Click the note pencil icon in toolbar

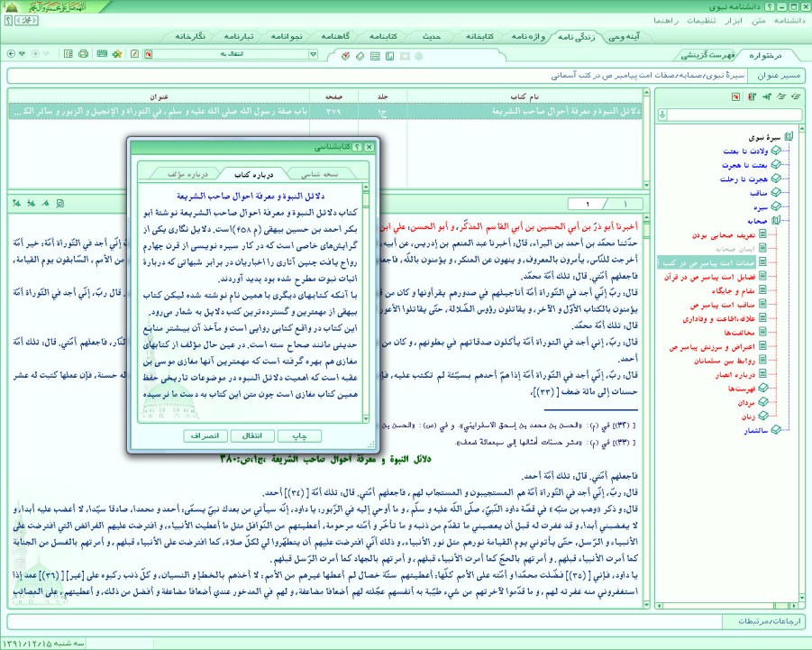[134, 54]
